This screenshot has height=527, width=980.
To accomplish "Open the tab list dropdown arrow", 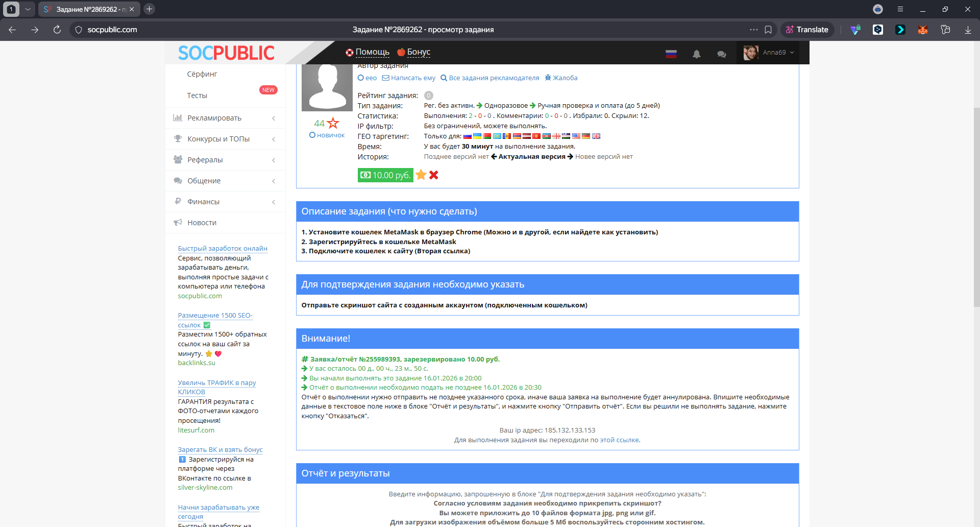I will 28,9.
